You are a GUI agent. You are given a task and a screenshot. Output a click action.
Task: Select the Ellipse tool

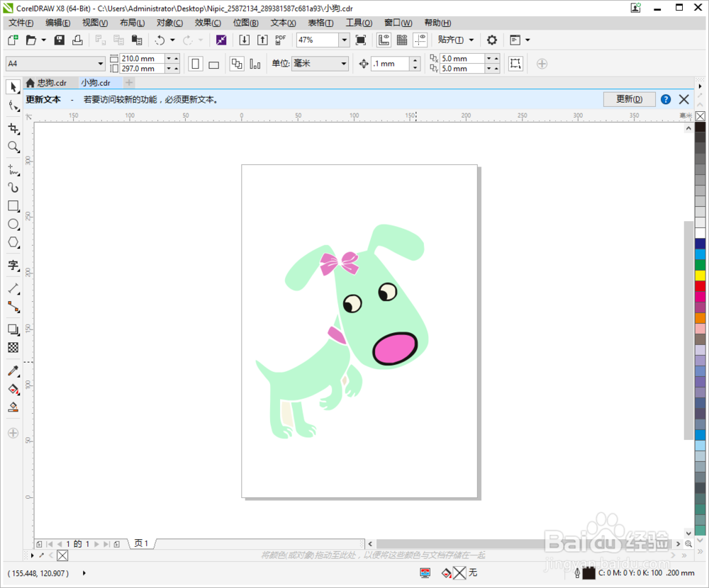pyautogui.click(x=13, y=224)
